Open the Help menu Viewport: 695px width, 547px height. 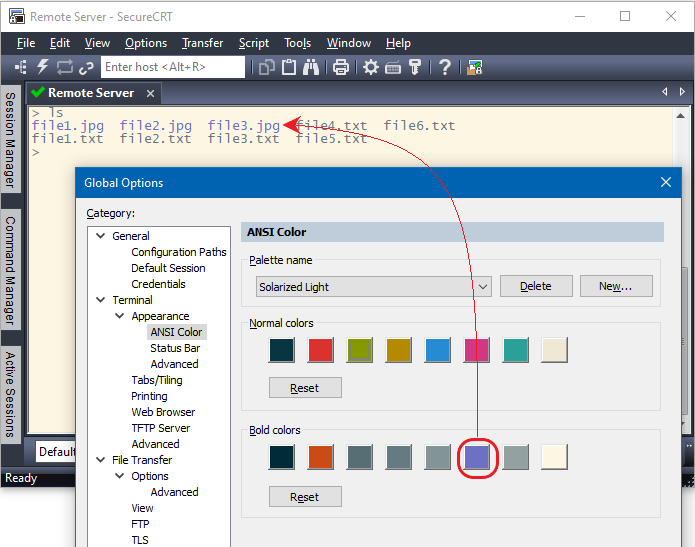coord(398,43)
